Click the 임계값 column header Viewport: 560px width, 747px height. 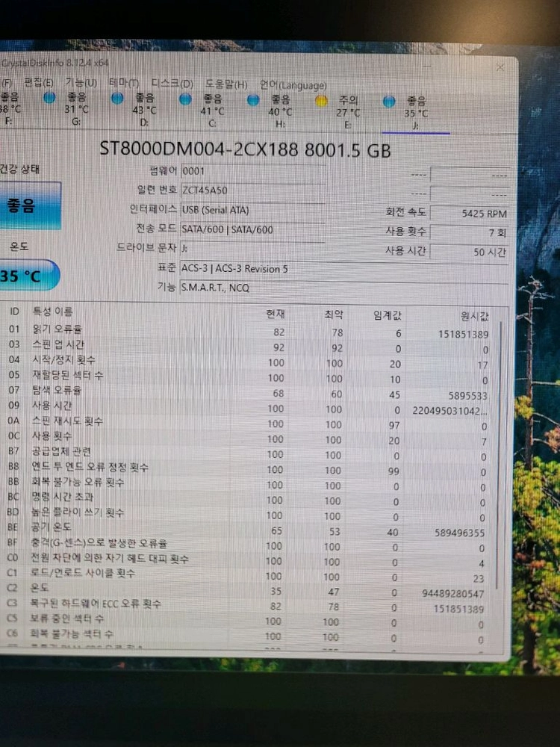387,315
